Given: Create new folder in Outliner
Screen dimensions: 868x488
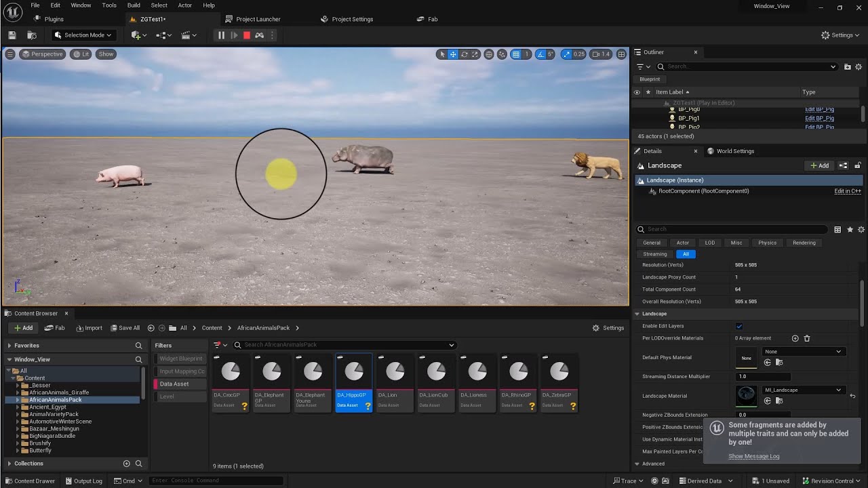Looking at the screenshot, I should click(x=848, y=66).
